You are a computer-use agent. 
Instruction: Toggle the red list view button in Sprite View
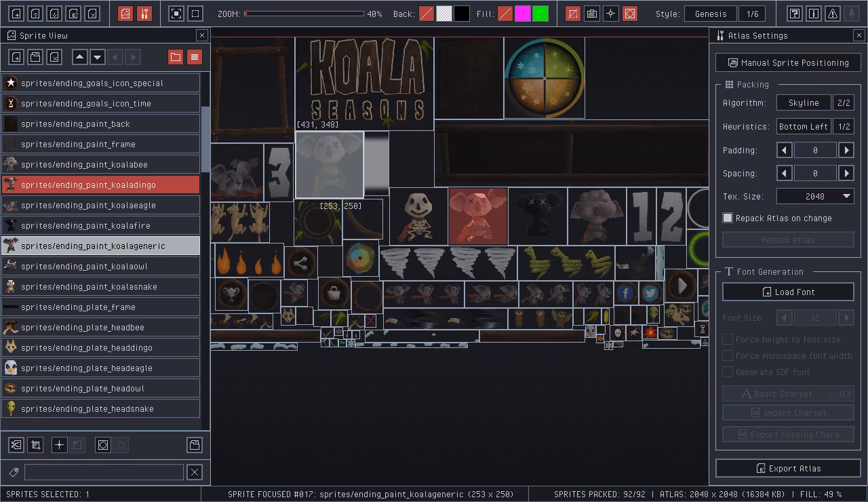point(195,57)
